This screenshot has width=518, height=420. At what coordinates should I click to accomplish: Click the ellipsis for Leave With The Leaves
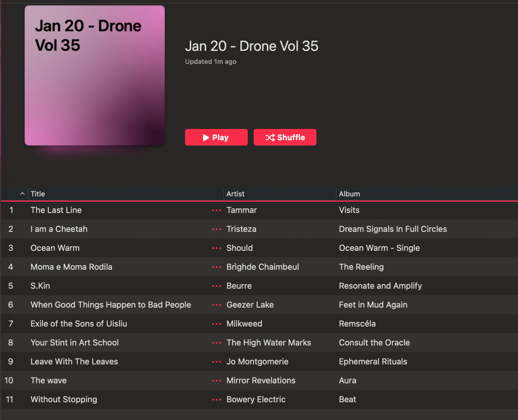217,362
